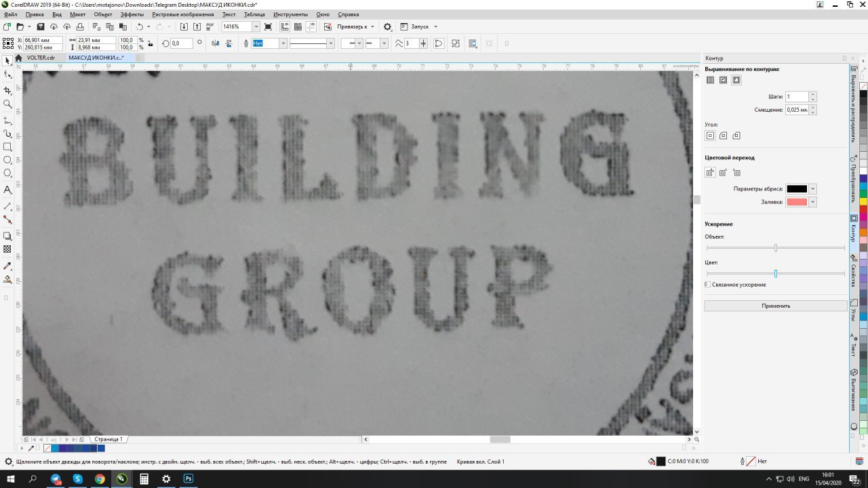Click the Import icon in toolbar
Viewport: 868px width, 488px height.
(184, 26)
